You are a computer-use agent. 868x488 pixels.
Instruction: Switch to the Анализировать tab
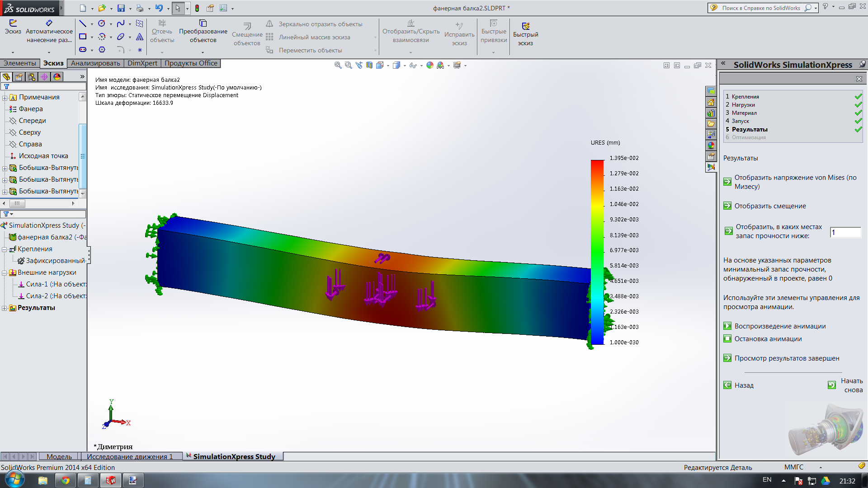click(x=95, y=63)
